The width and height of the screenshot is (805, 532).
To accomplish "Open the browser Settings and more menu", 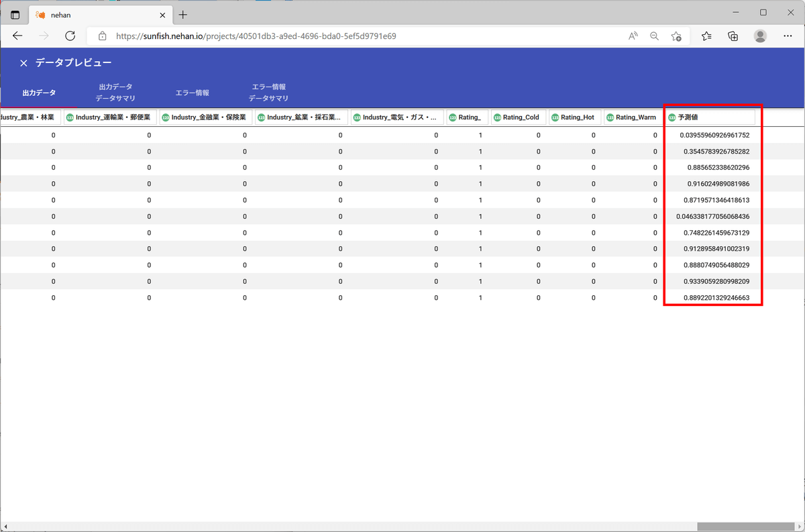I will coord(787,36).
